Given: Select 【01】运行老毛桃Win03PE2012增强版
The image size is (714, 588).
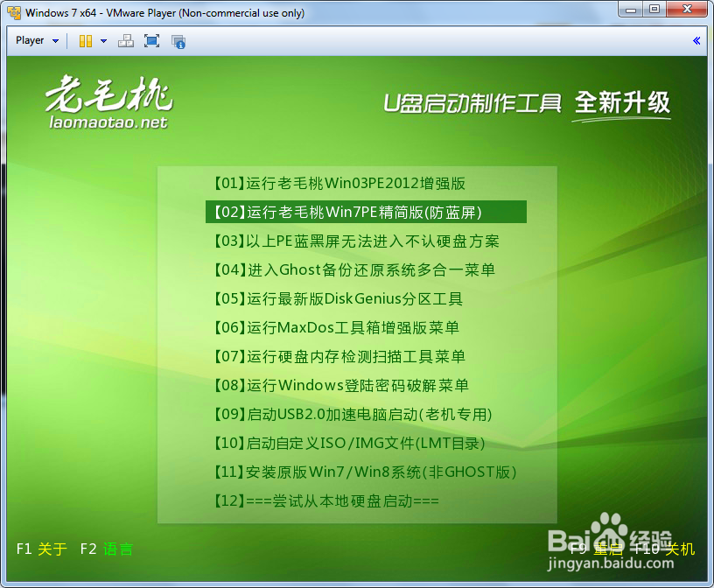Looking at the screenshot, I should pos(339,183).
